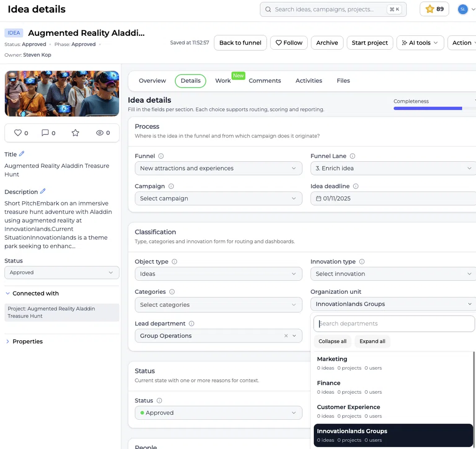
Task: Open the Select categories dropdown
Action: pos(218,305)
